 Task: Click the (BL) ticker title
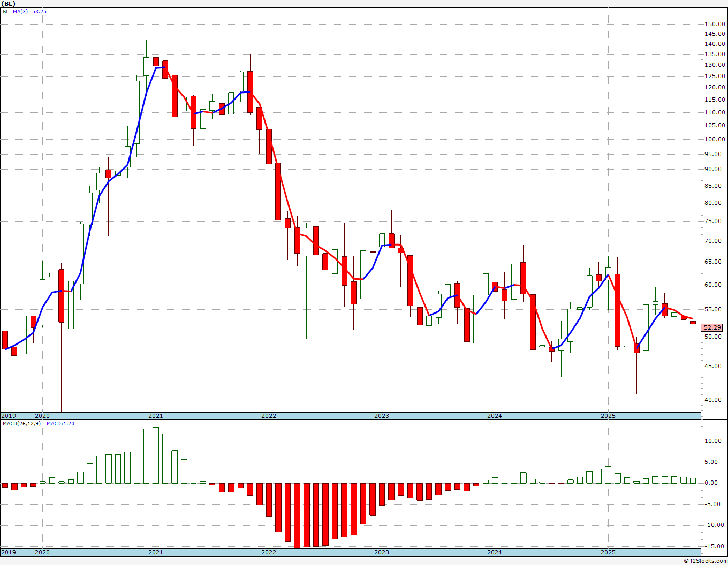coord(8,4)
